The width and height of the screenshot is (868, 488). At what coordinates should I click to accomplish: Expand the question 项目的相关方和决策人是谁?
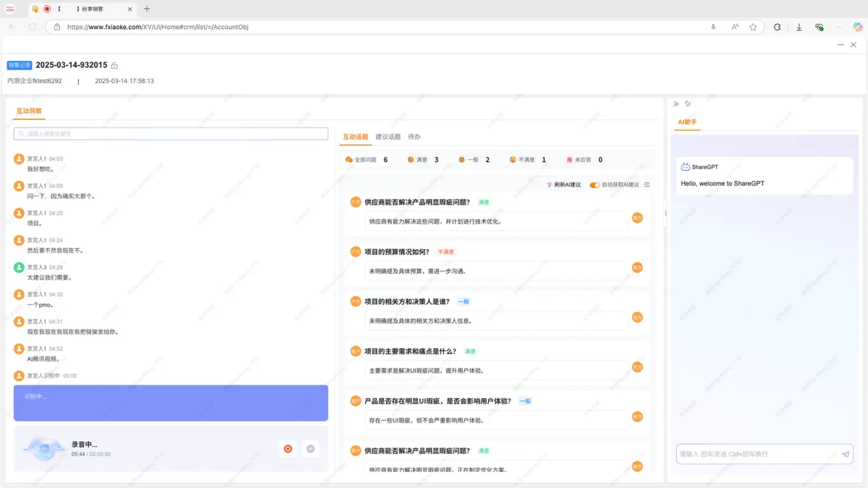click(x=407, y=302)
